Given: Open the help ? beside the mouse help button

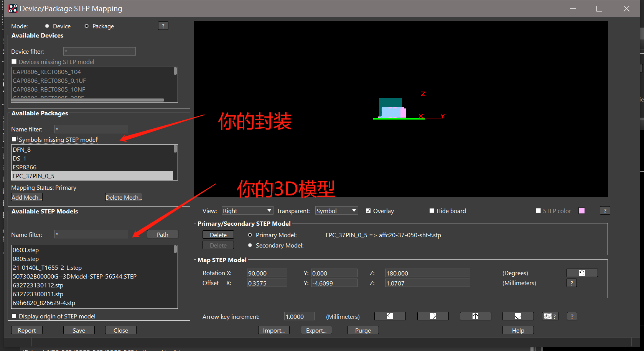Looking at the screenshot, I should tap(572, 316).
